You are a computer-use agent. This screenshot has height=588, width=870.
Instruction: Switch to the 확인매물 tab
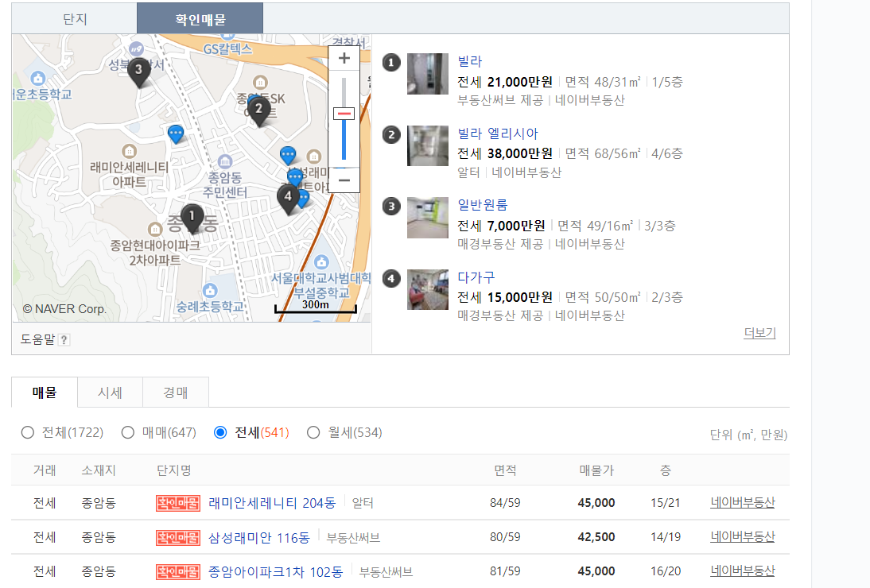coord(200,19)
